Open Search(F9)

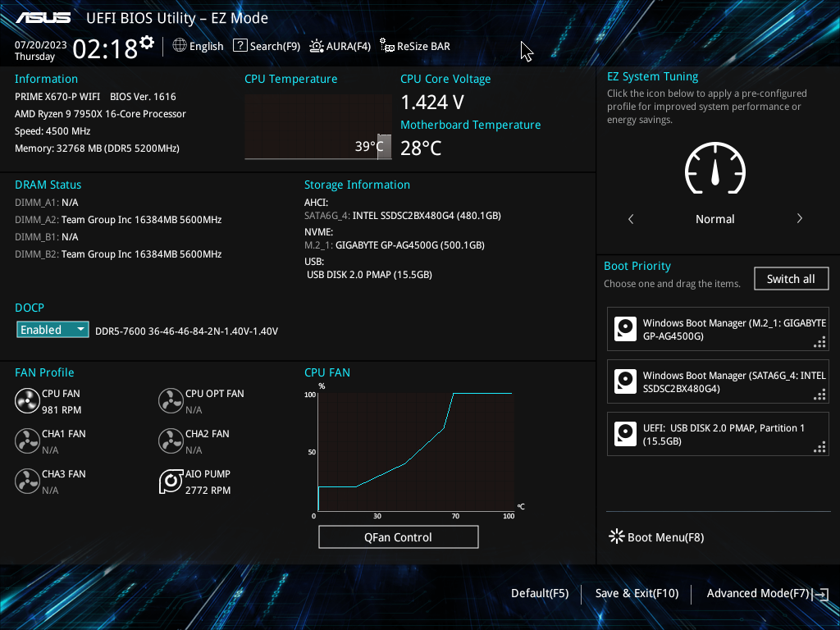click(267, 46)
